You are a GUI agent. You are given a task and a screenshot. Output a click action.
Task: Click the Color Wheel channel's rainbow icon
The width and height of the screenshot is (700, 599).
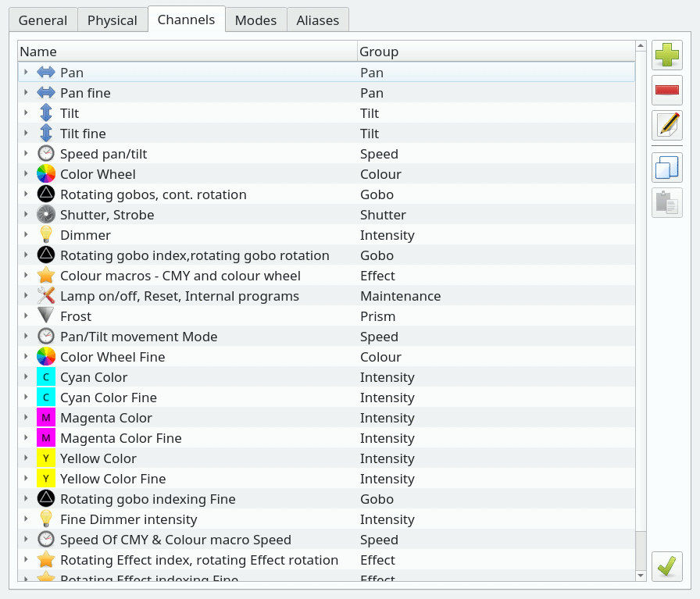pyautogui.click(x=46, y=174)
